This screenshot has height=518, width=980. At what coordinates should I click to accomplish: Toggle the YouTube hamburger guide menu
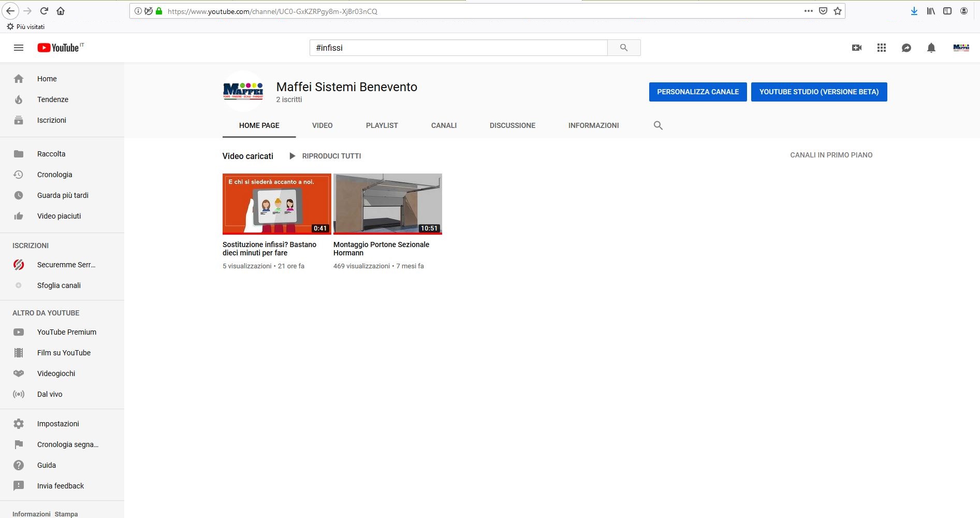point(19,48)
